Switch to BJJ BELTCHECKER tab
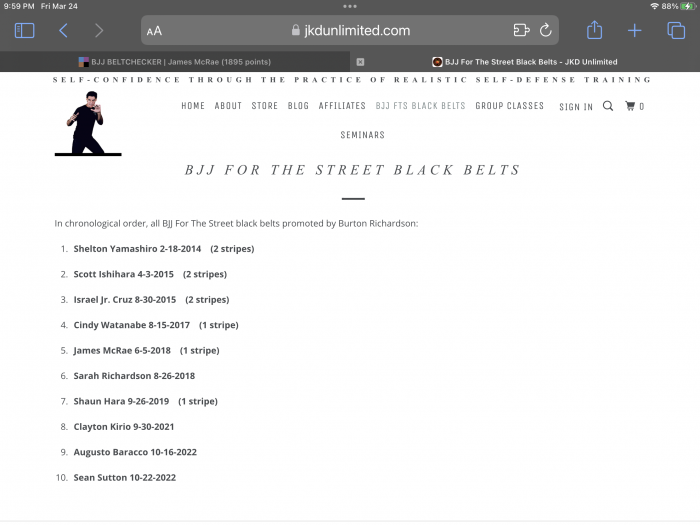Screen dimensions: 700x525 (x=175, y=62)
